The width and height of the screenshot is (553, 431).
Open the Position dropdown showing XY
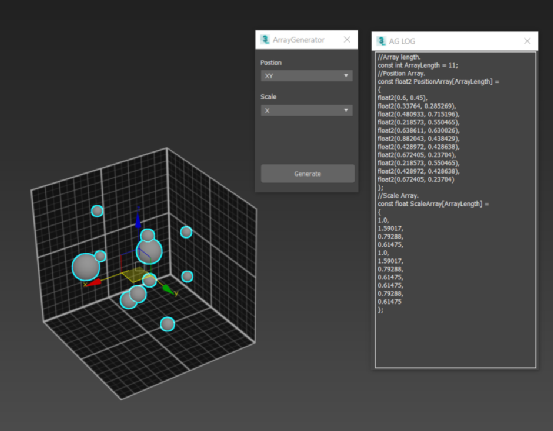coord(306,75)
